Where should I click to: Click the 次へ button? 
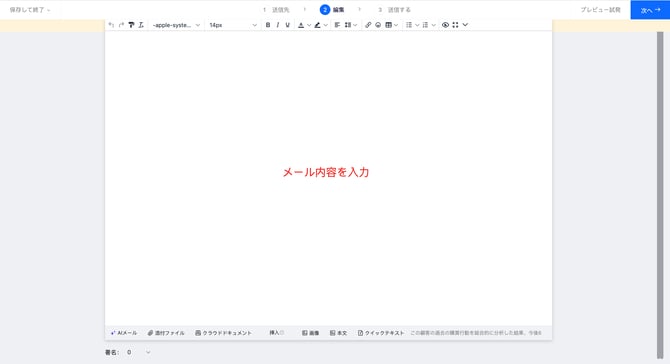[x=650, y=10]
